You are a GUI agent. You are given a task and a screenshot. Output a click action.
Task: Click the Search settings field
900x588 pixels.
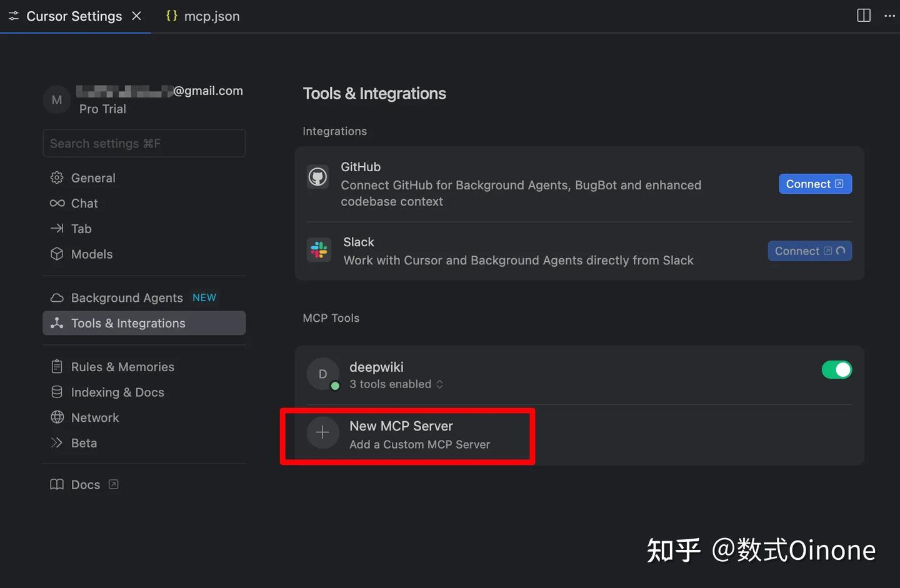pos(144,144)
